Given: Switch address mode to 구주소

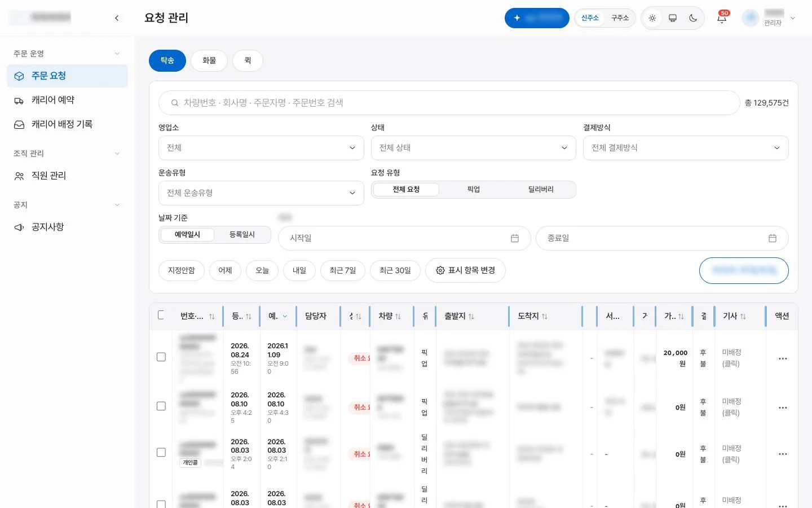Looking at the screenshot, I should [x=620, y=18].
